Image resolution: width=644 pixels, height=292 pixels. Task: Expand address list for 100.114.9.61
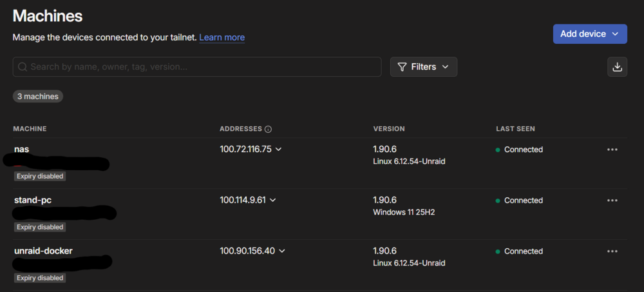[x=272, y=200]
